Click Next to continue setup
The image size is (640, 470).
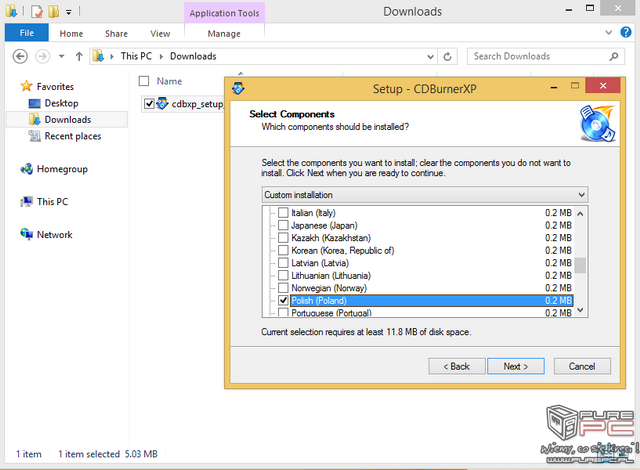(516, 366)
